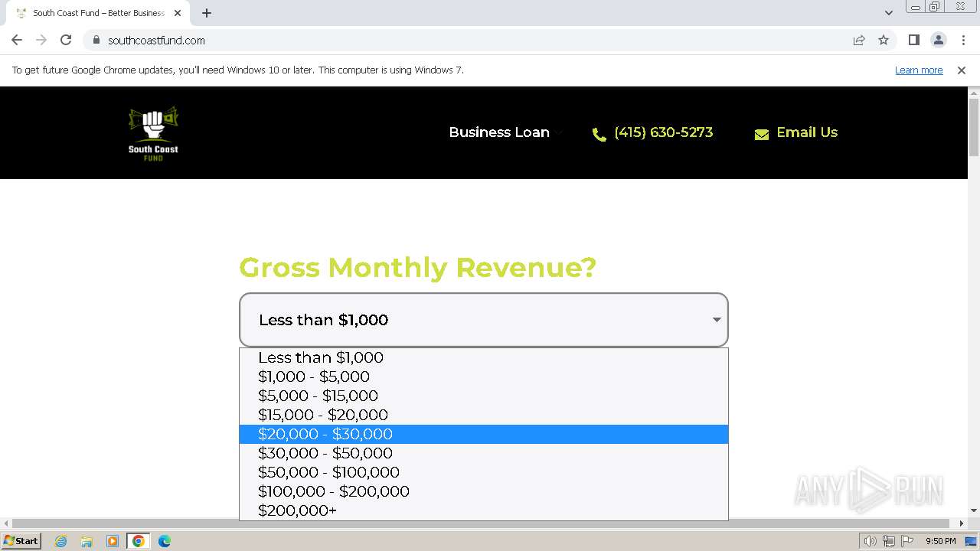Screen dimensions: 980x551
Task: Click the South Coast Fund logo
Action: 153,133
